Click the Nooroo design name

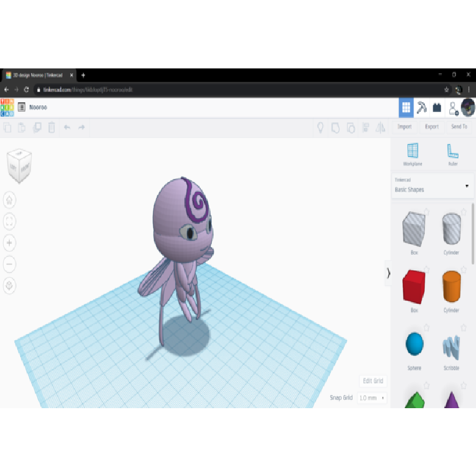click(38, 107)
